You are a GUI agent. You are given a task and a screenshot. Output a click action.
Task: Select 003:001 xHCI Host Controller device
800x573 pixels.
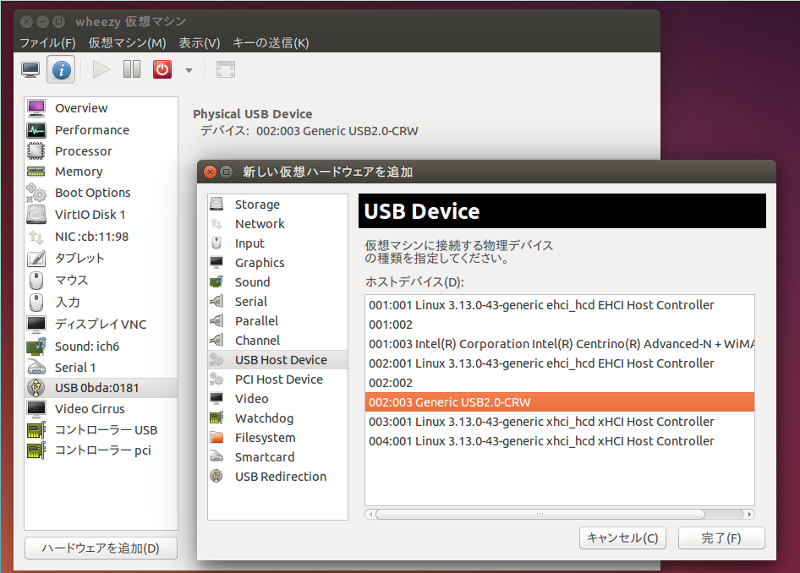pos(560,421)
